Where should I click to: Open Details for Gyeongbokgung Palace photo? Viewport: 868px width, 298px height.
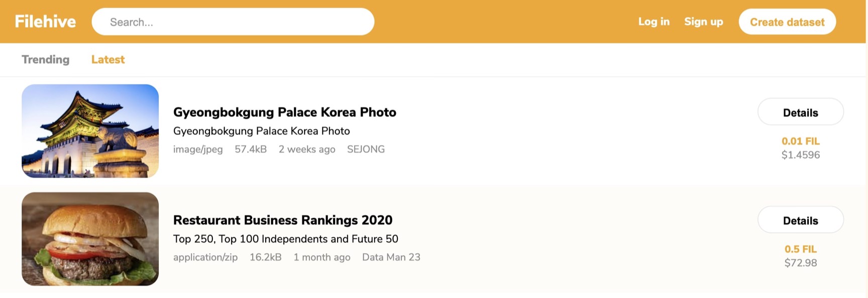(x=800, y=112)
